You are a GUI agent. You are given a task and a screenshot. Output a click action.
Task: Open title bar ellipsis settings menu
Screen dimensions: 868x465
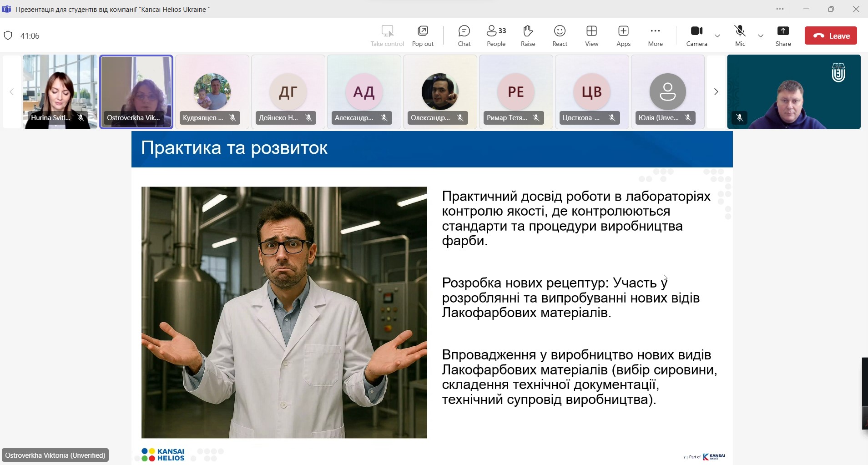[780, 9]
